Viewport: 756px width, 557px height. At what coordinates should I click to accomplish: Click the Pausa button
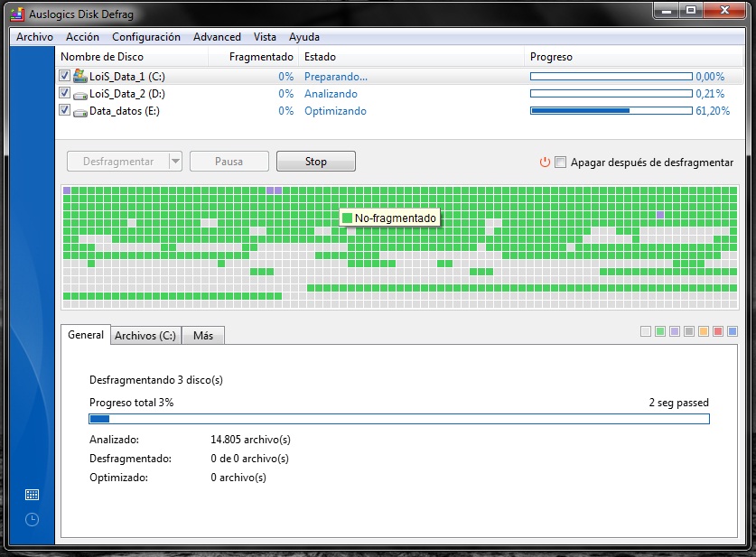tap(229, 162)
